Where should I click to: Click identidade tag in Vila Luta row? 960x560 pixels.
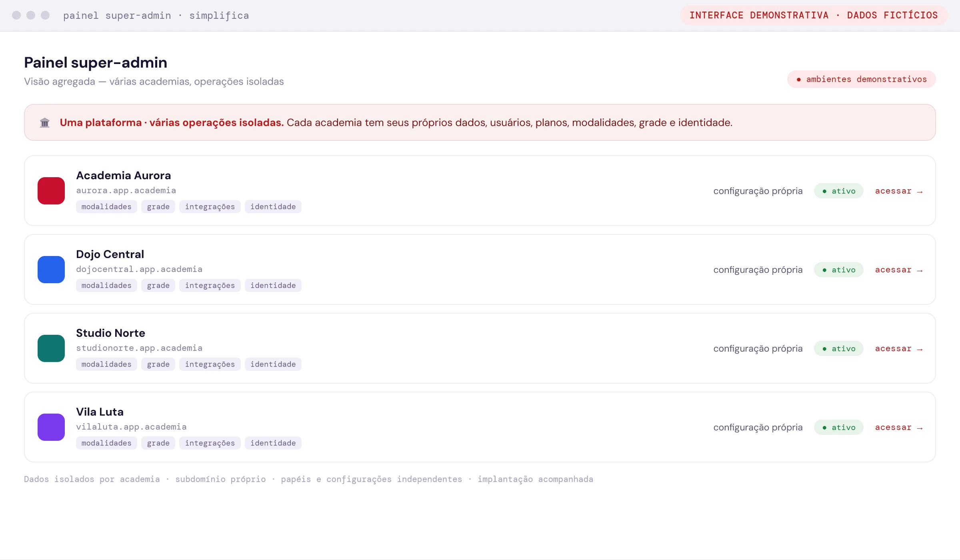[x=273, y=443]
